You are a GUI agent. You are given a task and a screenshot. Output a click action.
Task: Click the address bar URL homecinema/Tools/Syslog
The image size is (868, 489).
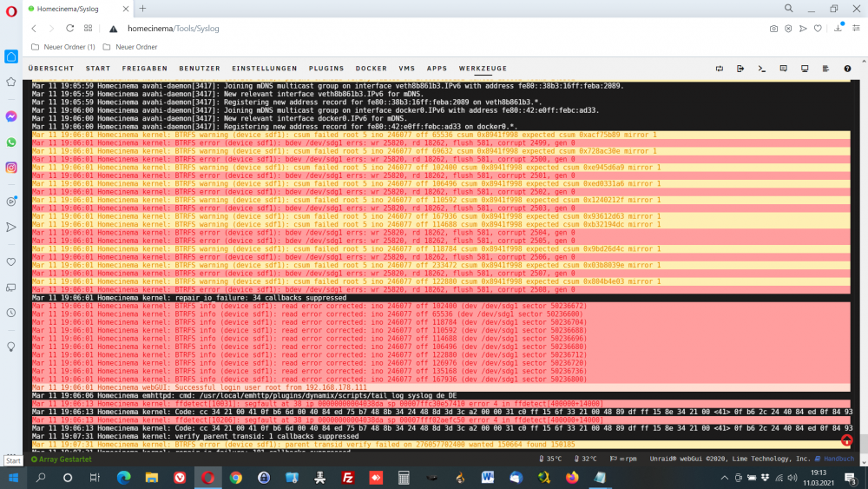click(x=174, y=29)
